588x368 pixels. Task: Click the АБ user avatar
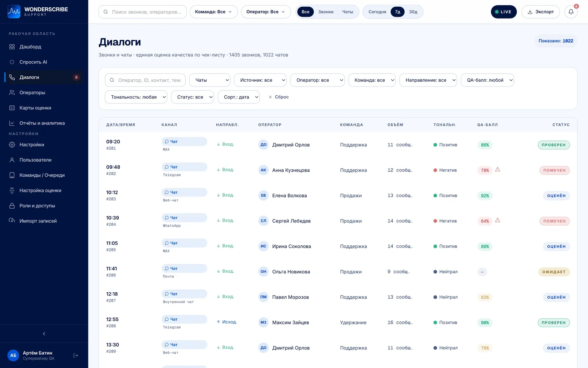coord(13,355)
